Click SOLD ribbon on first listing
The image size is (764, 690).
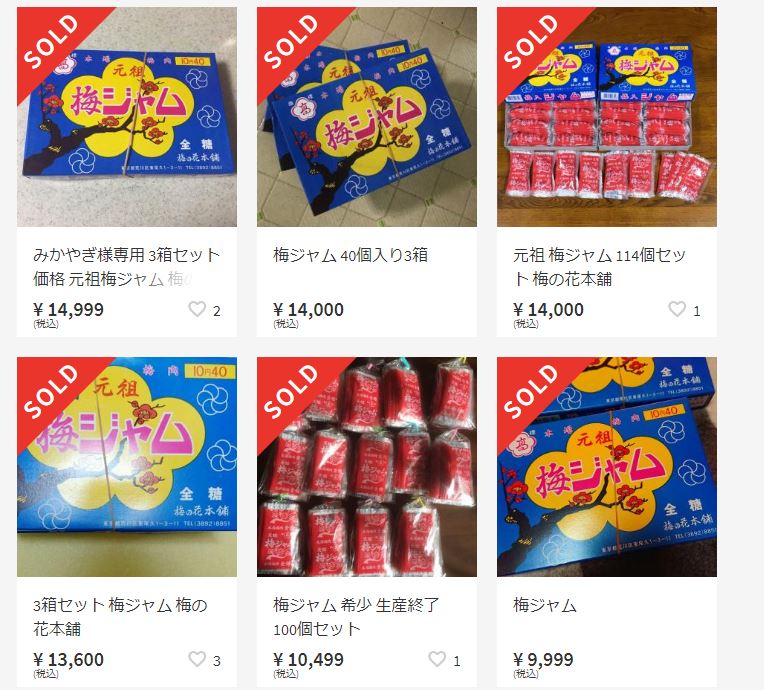click(51, 41)
